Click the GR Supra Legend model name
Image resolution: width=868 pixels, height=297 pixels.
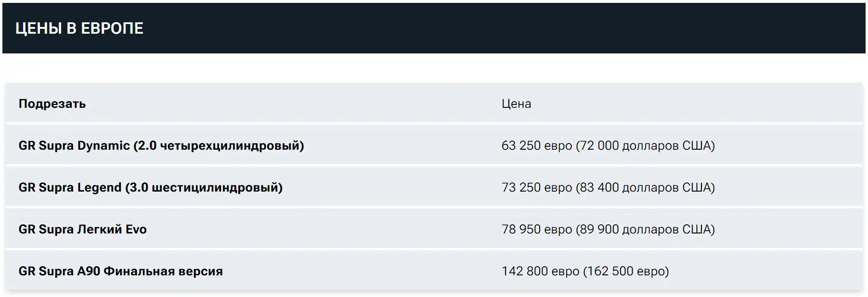(x=70, y=187)
